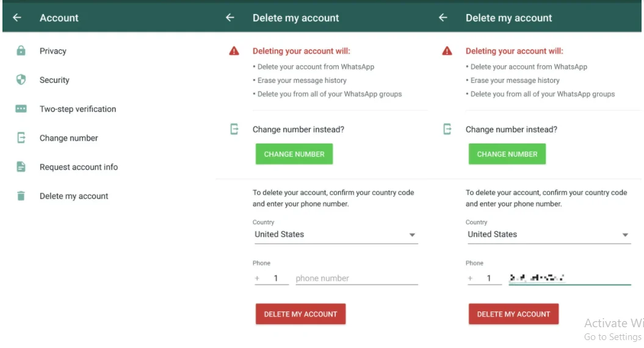The height and width of the screenshot is (348, 644).
Task: Click 'Change number instead?' text on right screen
Action: [512, 129]
